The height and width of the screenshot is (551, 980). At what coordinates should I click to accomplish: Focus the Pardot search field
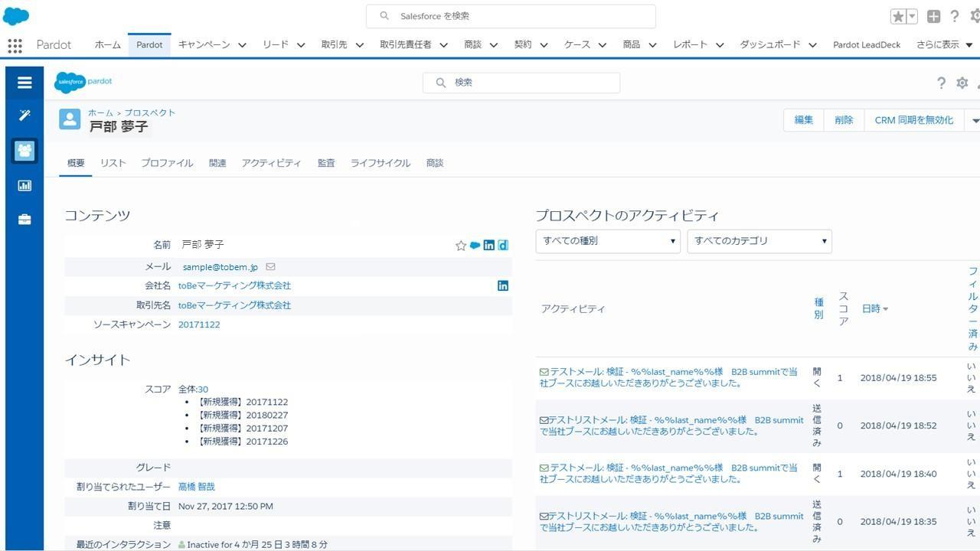521,83
